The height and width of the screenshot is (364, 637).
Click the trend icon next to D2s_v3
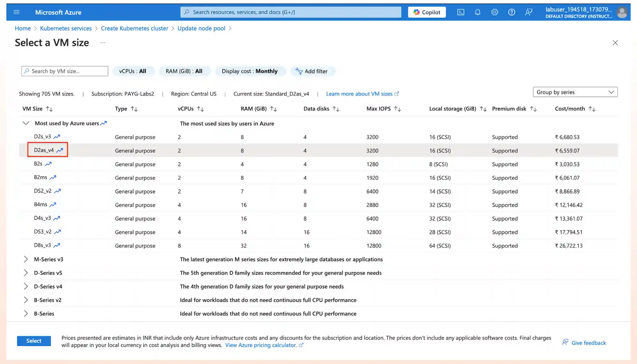pyautogui.click(x=57, y=137)
